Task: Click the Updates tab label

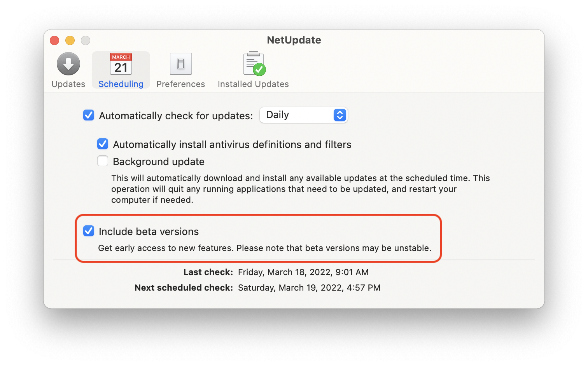Action: 68,84
